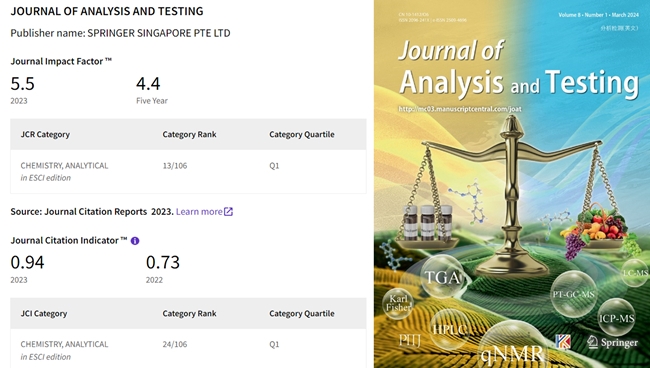
Task: Click the HPLC bubble on the cover
Action: click(x=449, y=330)
